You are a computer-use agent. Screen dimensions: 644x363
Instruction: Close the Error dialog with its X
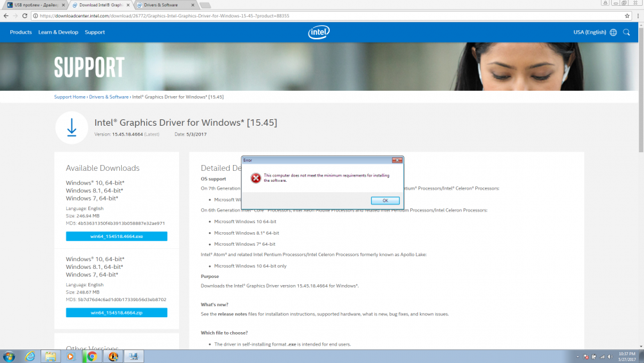[x=397, y=161]
